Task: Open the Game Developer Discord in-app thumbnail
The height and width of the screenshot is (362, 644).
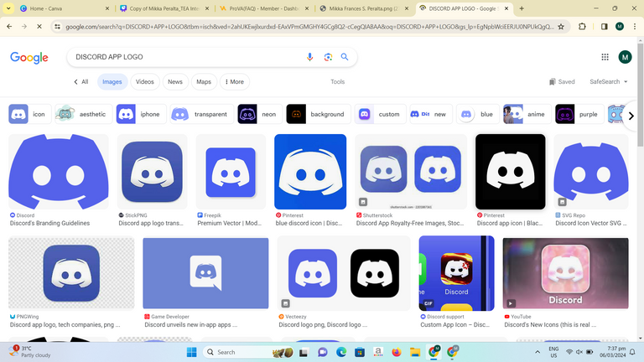Action: (205, 273)
